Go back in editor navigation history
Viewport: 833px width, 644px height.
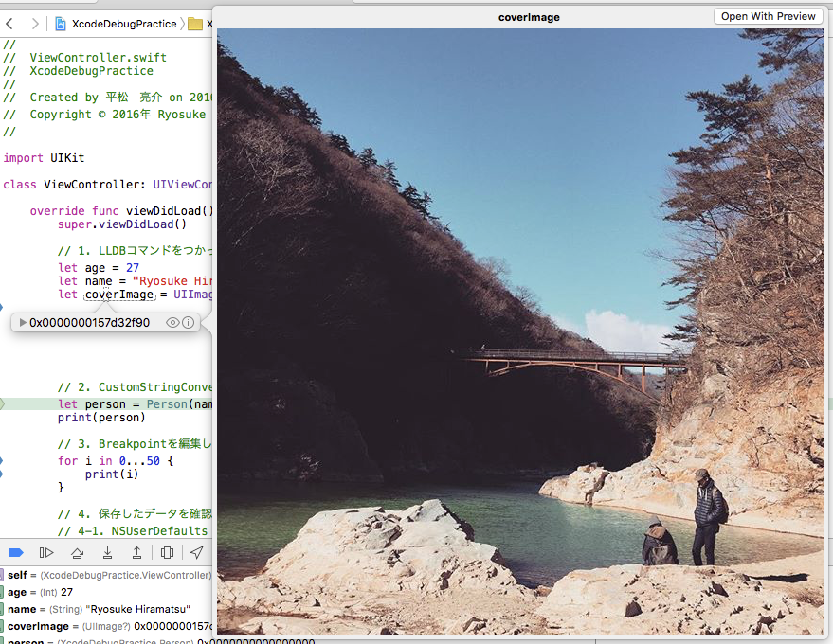coord(9,24)
